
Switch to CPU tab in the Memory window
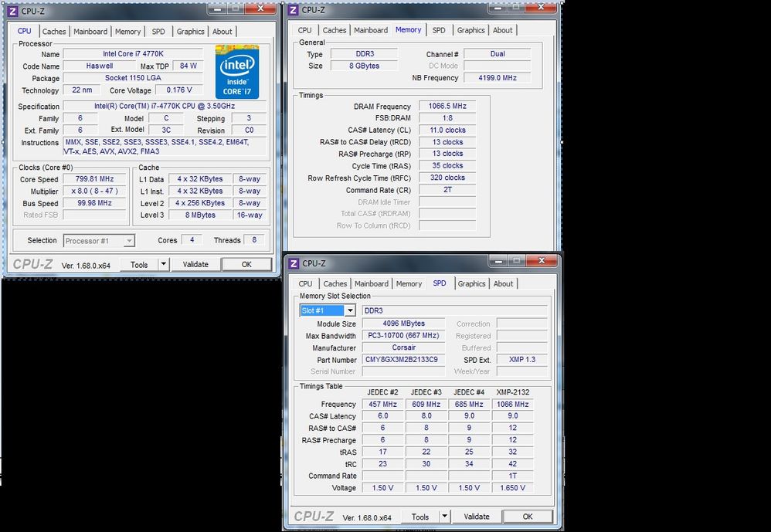click(305, 30)
